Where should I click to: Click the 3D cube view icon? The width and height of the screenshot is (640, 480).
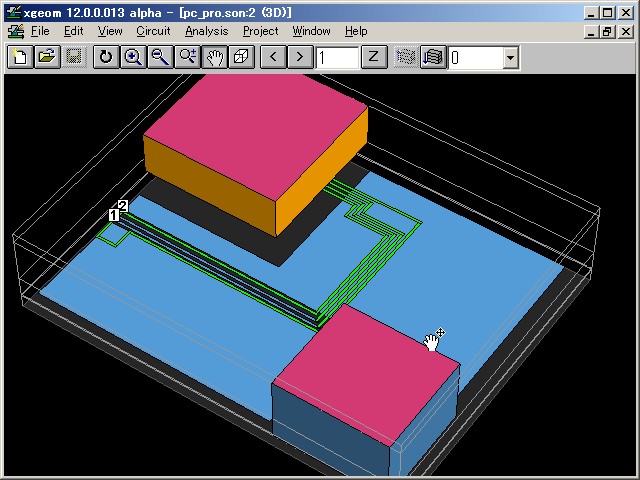click(242, 57)
